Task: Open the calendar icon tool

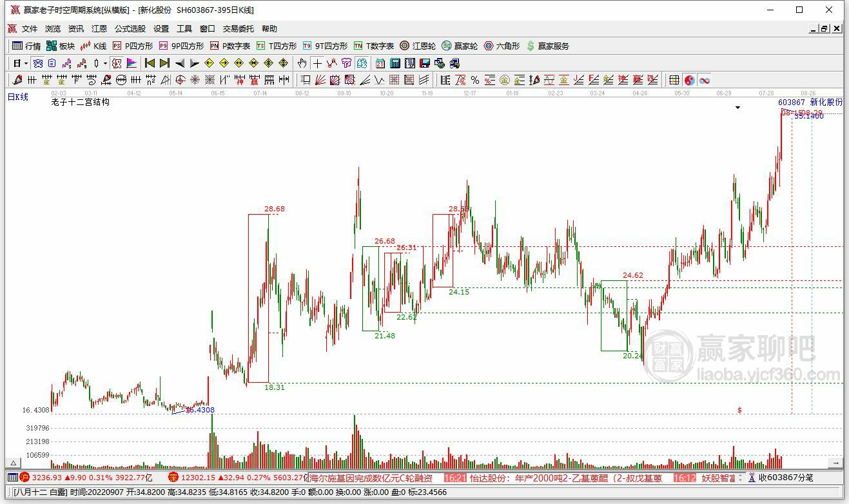Action: (x=380, y=63)
